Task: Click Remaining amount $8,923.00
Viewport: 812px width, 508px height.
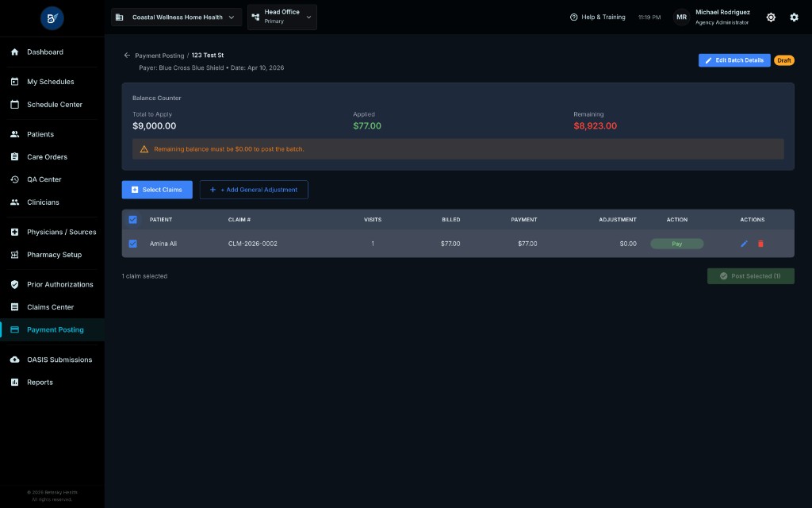Action: [x=595, y=126]
